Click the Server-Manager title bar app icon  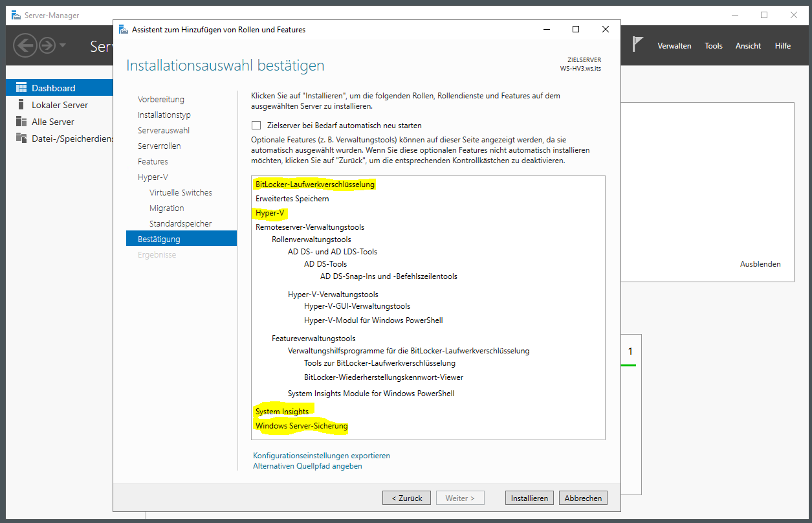pos(16,15)
